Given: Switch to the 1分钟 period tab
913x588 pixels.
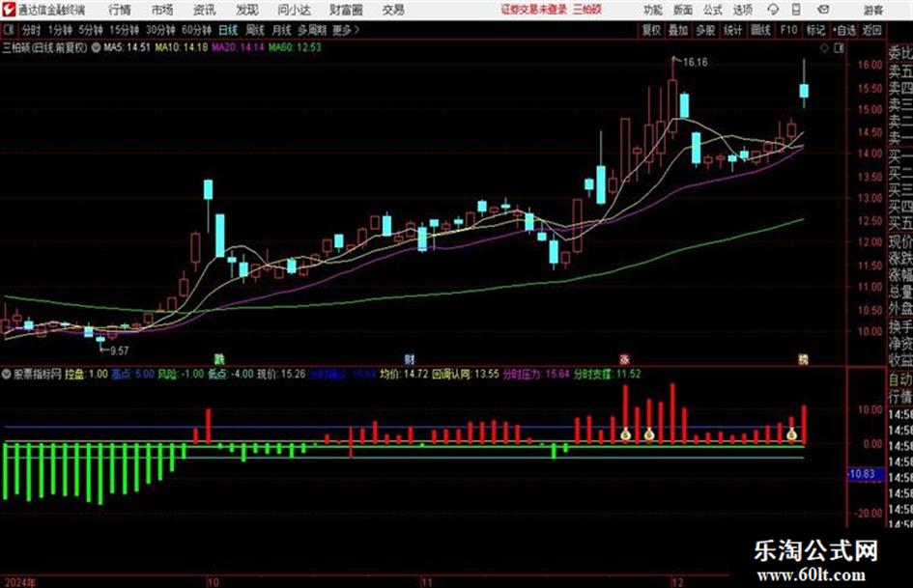Looking at the screenshot, I should tap(60, 30).
